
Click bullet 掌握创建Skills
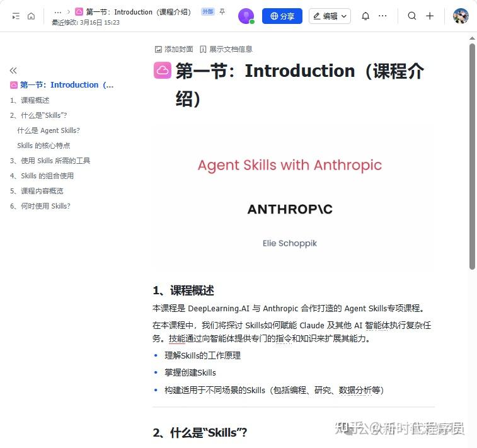click(x=190, y=372)
